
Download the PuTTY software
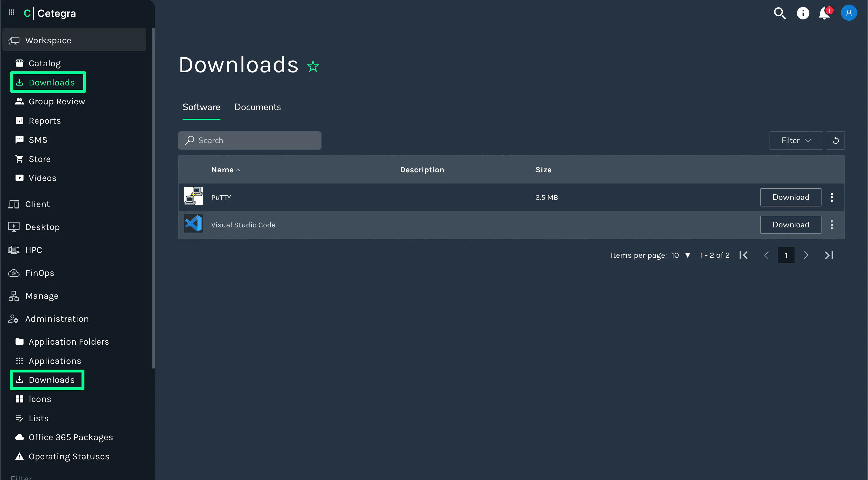tap(790, 197)
